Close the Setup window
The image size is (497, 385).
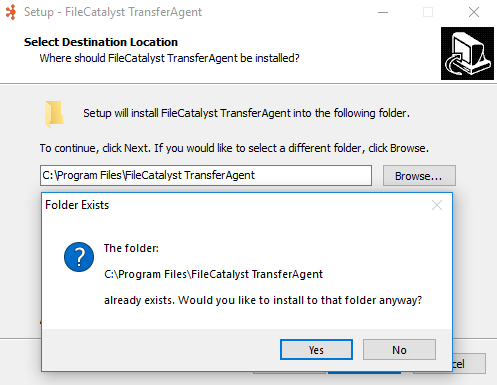(x=474, y=12)
